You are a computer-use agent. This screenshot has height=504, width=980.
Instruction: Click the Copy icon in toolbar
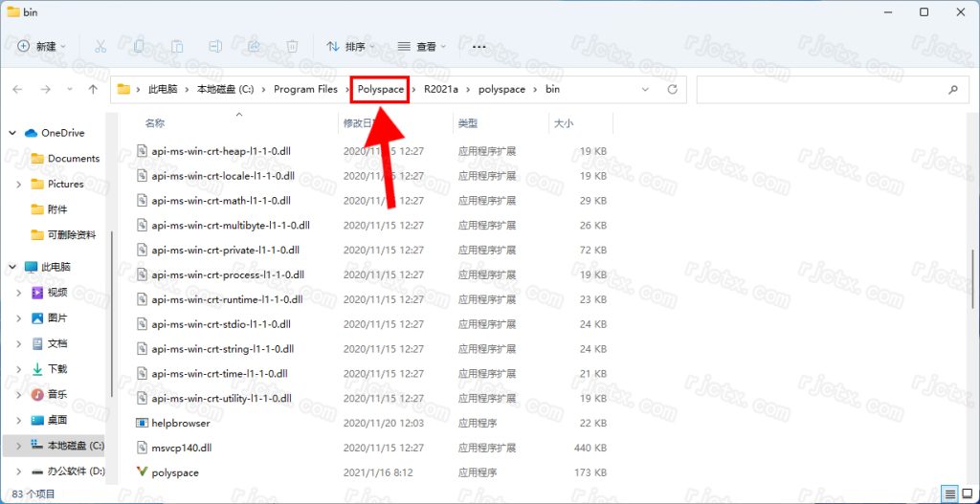click(x=140, y=46)
